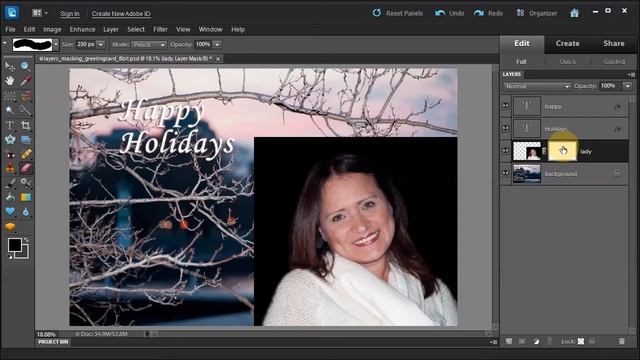The image size is (640, 360).
Task: Open the workspace arrangement dropdown
Action: pos(40,13)
